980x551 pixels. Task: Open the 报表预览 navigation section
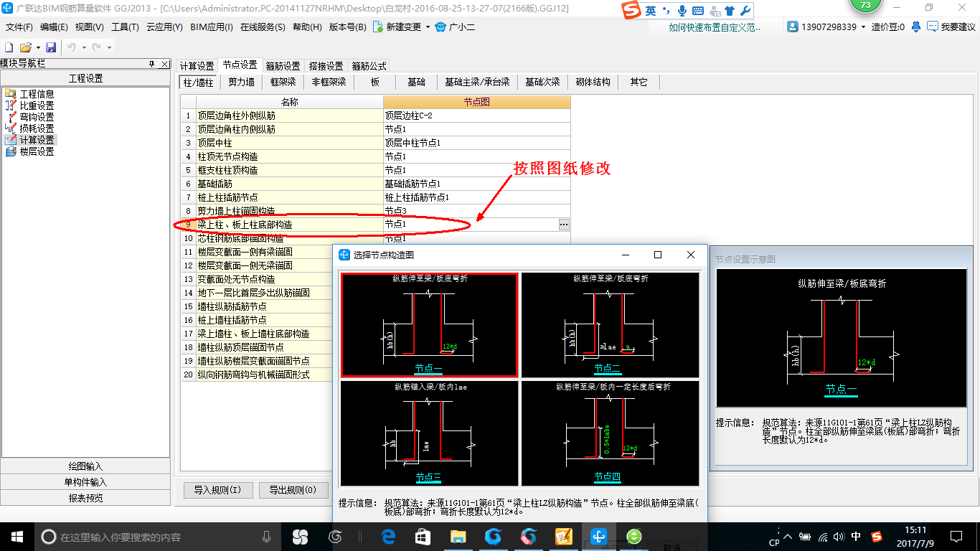[85, 498]
